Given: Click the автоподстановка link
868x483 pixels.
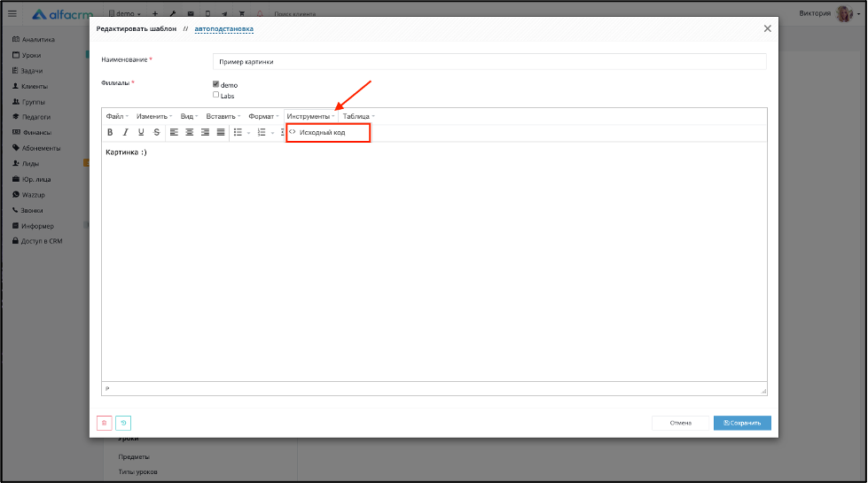Looking at the screenshot, I should coord(223,28).
